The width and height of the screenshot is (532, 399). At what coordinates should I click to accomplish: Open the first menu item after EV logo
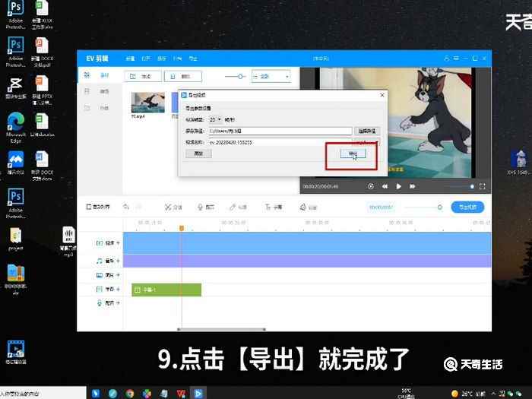click(x=130, y=59)
